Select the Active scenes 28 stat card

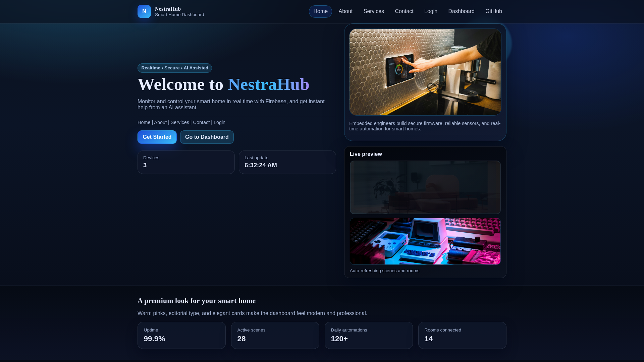(x=275, y=336)
